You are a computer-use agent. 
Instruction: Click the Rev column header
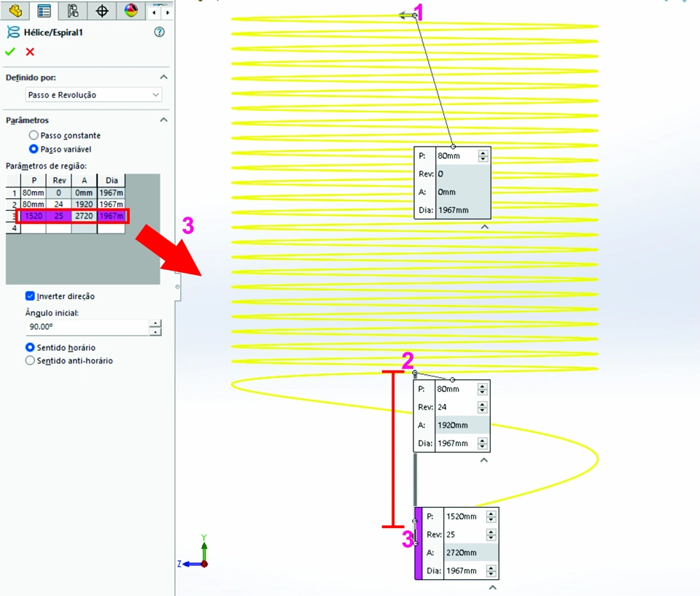click(59, 180)
